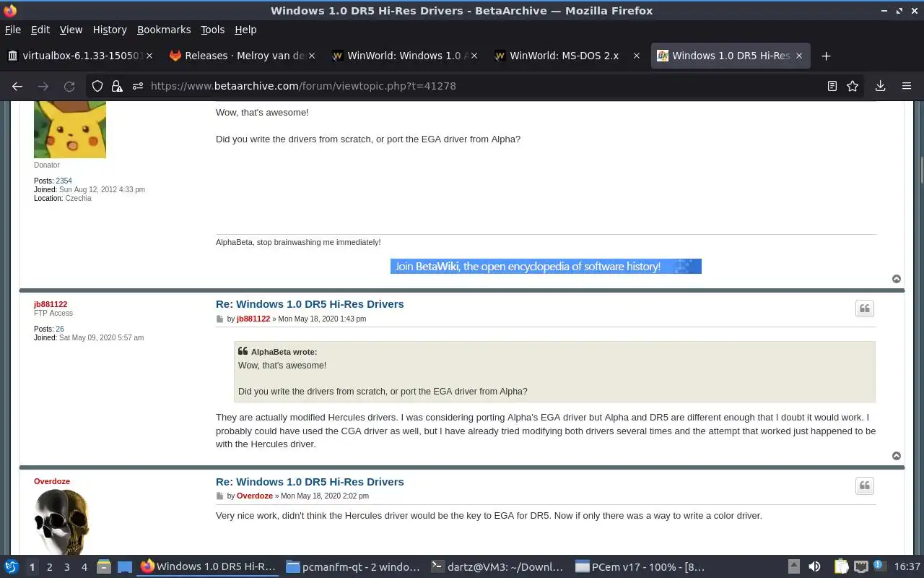Click the jb881122 author link in byline

tap(253, 319)
